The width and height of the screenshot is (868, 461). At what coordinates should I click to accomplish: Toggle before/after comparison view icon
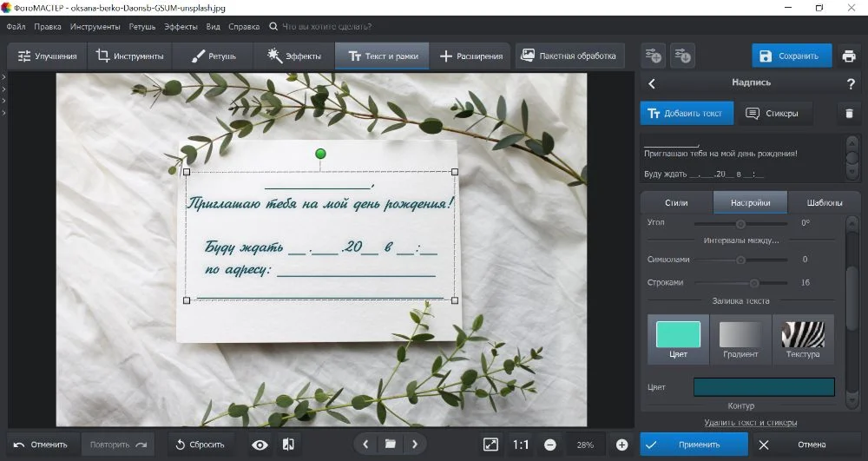coord(289,445)
